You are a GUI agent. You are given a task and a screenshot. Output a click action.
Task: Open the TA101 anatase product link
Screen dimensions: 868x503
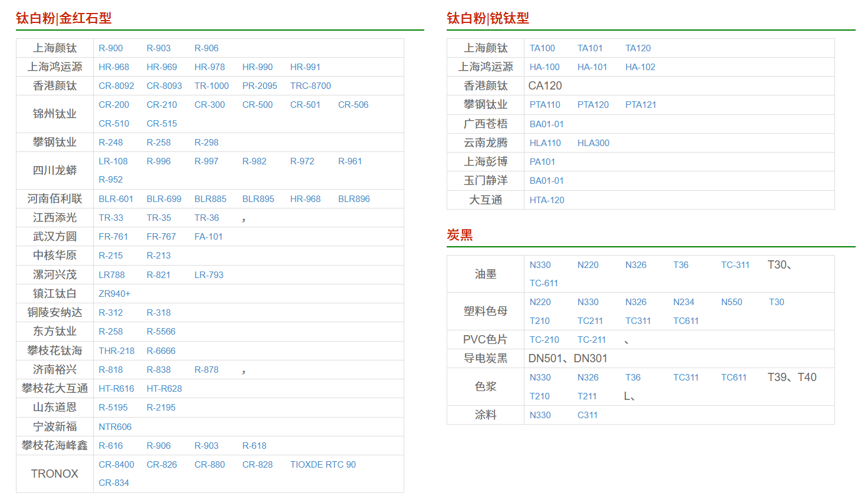[x=590, y=48]
